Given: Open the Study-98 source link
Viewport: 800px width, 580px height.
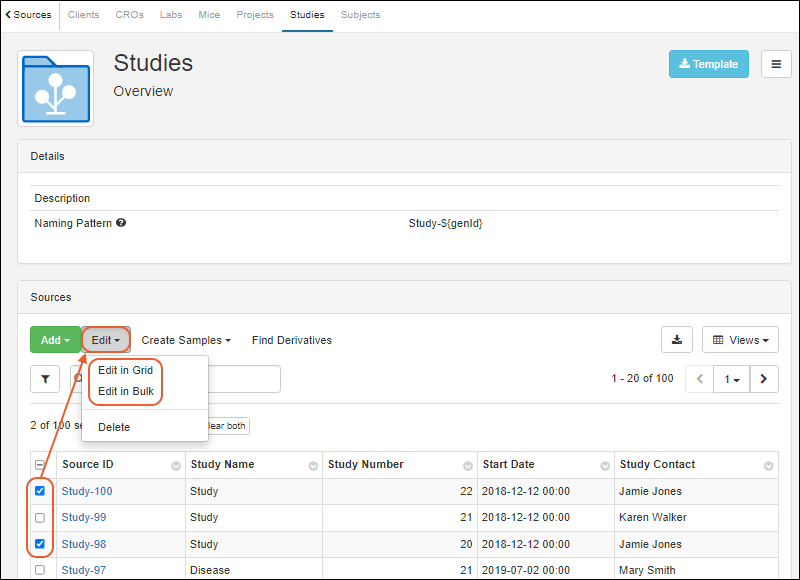Looking at the screenshot, I should click(x=84, y=544).
